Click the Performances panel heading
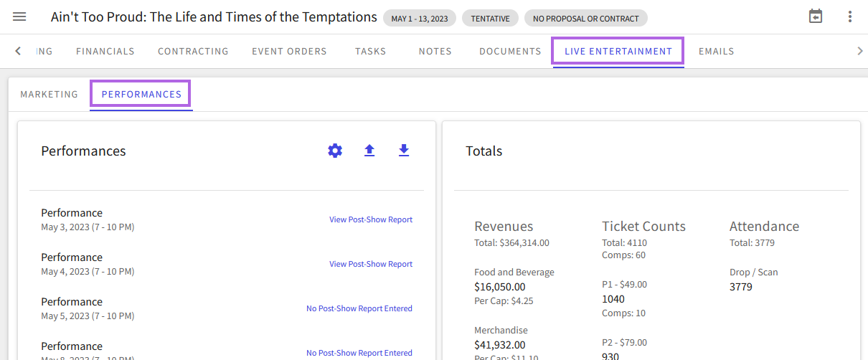The image size is (868, 360). click(83, 151)
